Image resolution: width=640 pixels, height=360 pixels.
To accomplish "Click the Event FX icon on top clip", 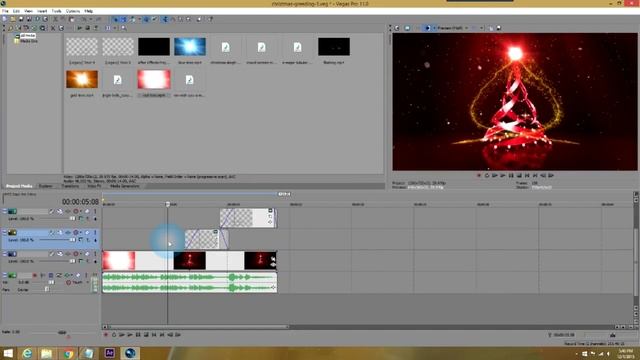I will pos(270,222).
